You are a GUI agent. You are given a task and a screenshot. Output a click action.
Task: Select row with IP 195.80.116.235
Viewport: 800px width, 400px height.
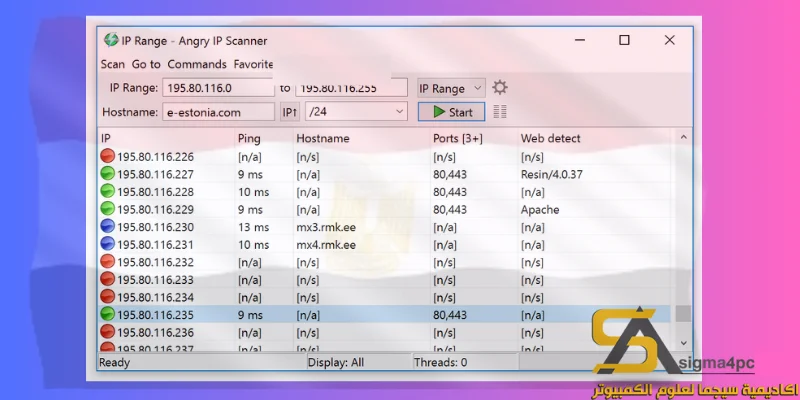(386, 315)
